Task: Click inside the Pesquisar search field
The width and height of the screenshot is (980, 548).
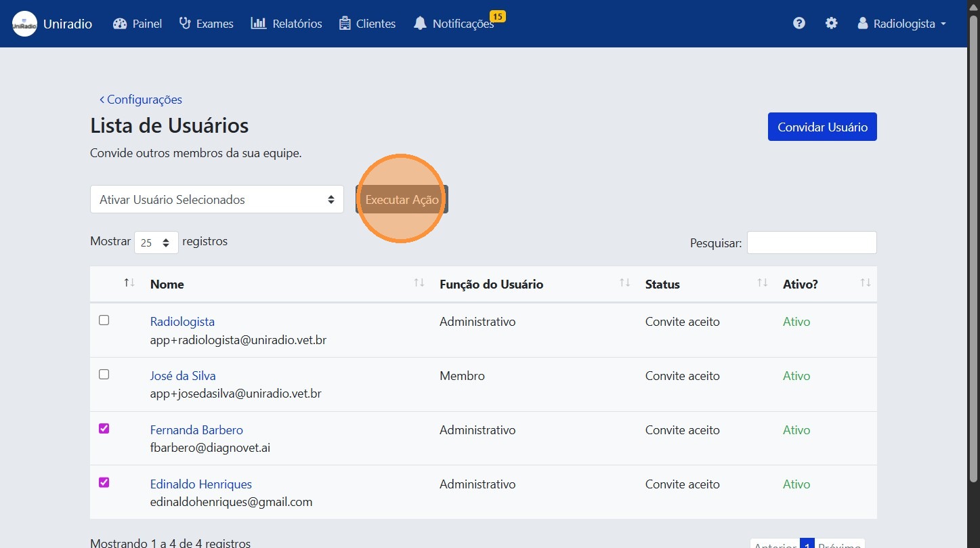Action: pos(811,242)
